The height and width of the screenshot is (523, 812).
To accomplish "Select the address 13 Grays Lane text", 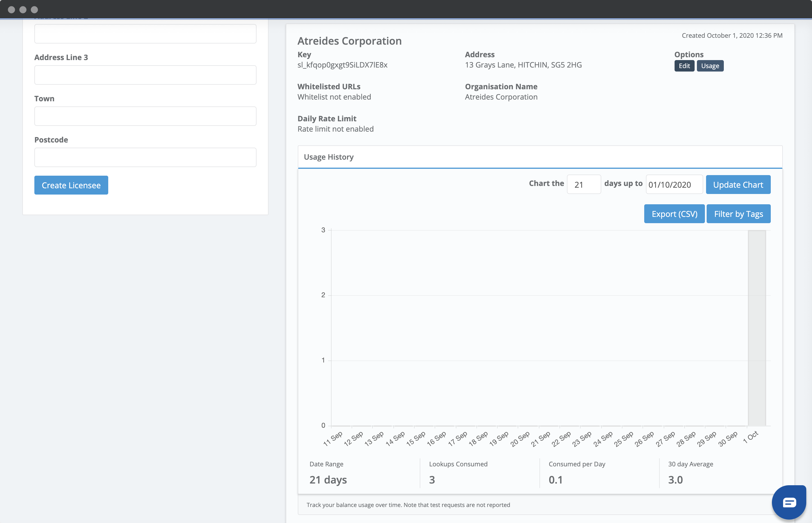I will (523, 65).
